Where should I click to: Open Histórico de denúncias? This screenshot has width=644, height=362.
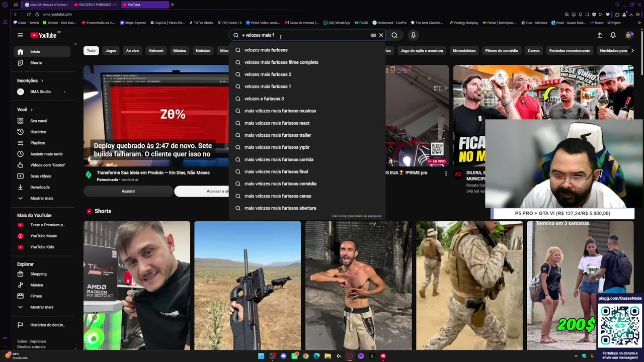click(x=43, y=325)
